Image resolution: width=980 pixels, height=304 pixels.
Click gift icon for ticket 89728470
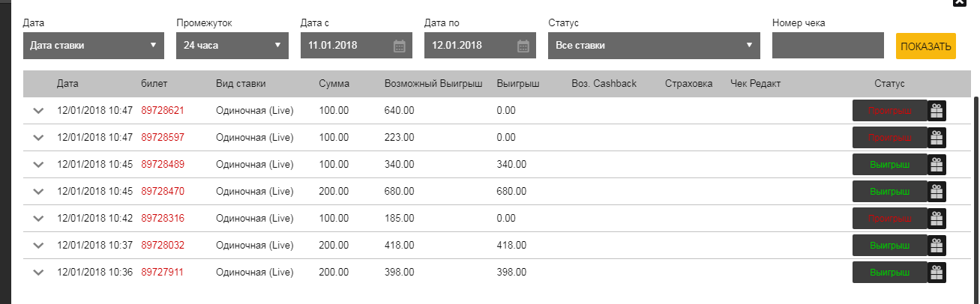coord(937,192)
